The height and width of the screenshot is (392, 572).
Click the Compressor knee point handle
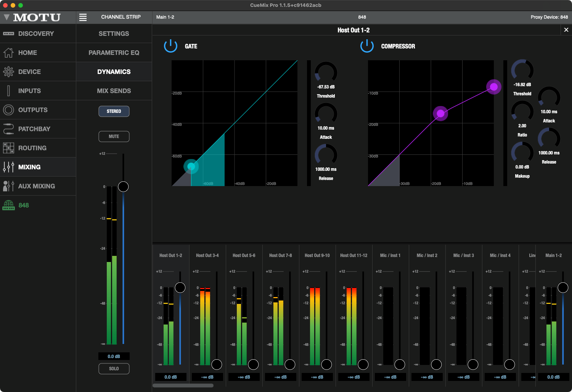[440, 113]
